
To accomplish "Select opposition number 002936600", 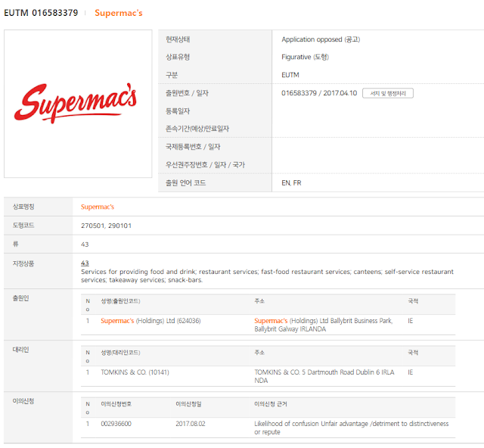I will [x=116, y=424].
